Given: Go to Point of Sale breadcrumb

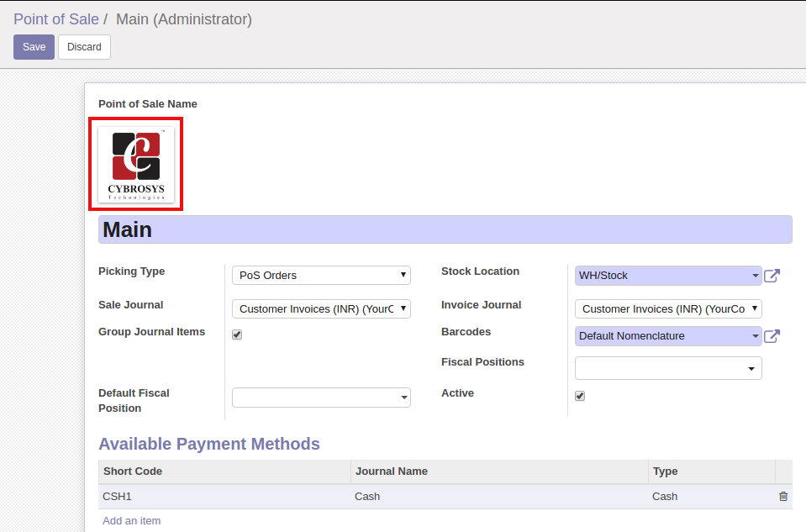Looking at the screenshot, I should 55,18.
